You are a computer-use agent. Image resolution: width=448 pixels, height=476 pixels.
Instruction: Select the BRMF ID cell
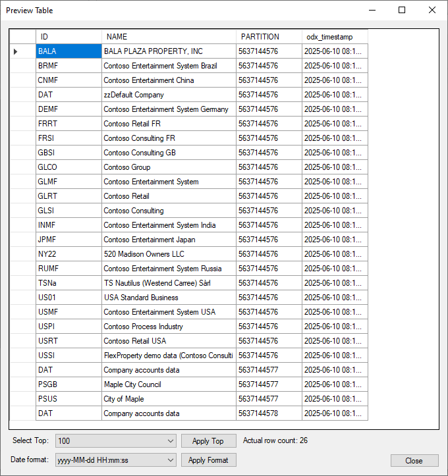[69, 66]
